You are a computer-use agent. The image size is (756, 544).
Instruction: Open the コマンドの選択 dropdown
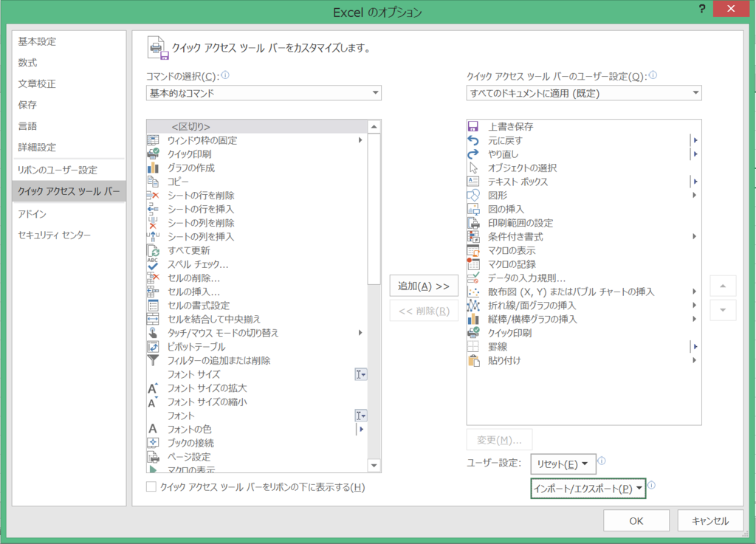[x=264, y=93]
